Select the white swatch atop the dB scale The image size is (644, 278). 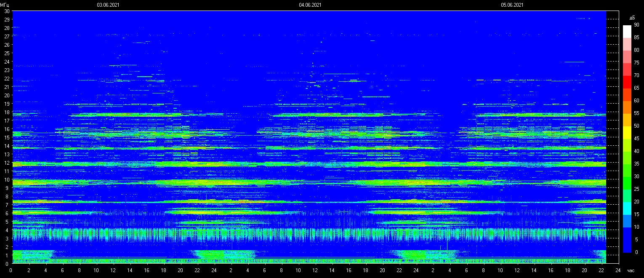[627, 32]
